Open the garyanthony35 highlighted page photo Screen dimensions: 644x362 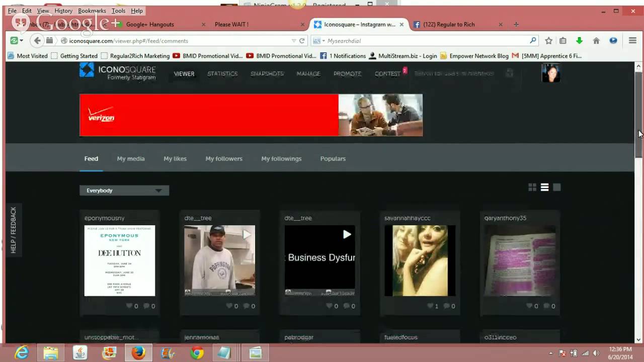(520, 260)
